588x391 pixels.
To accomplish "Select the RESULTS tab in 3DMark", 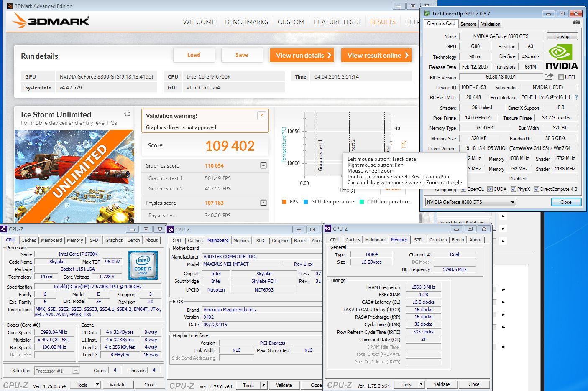I will coord(383,22).
